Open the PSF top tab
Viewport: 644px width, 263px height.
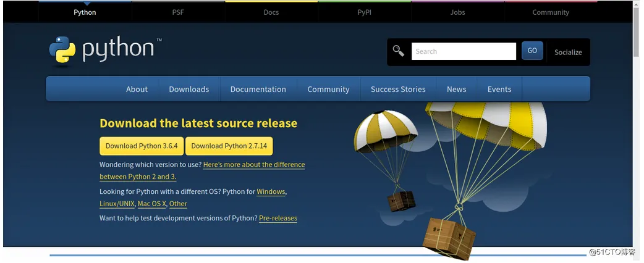tap(178, 12)
